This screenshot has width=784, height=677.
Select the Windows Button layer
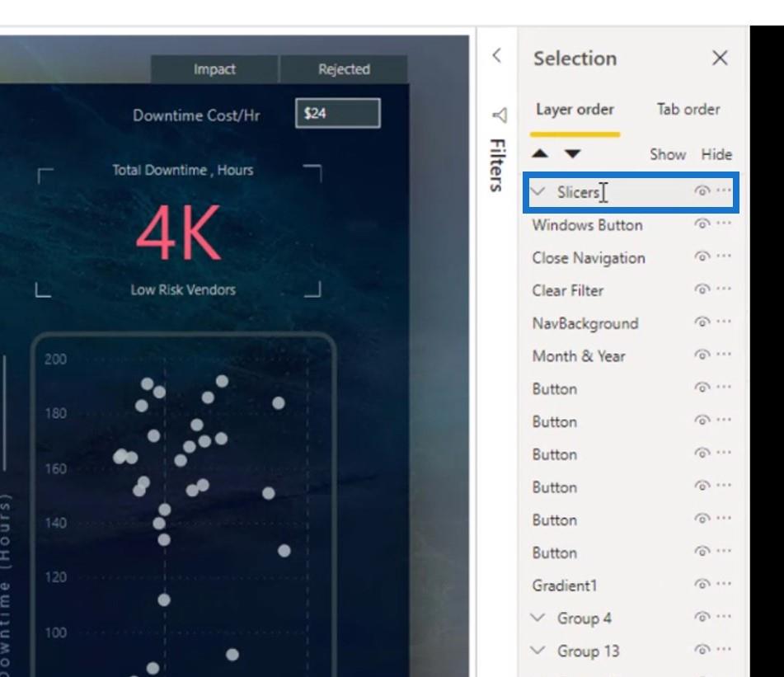588,225
